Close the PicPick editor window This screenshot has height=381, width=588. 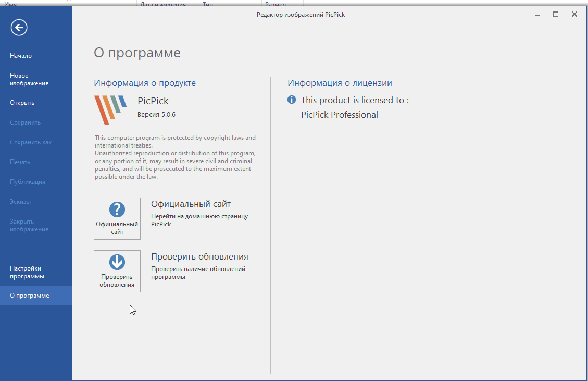point(574,15)
